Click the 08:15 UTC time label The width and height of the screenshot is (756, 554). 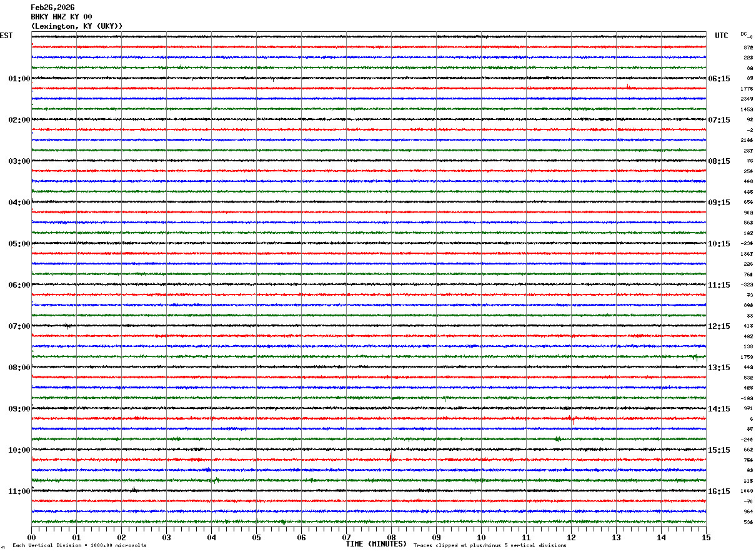click(719, 161)
